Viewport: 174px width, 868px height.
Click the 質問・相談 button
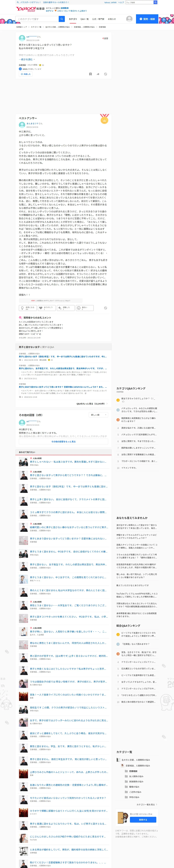coord(147,19)
